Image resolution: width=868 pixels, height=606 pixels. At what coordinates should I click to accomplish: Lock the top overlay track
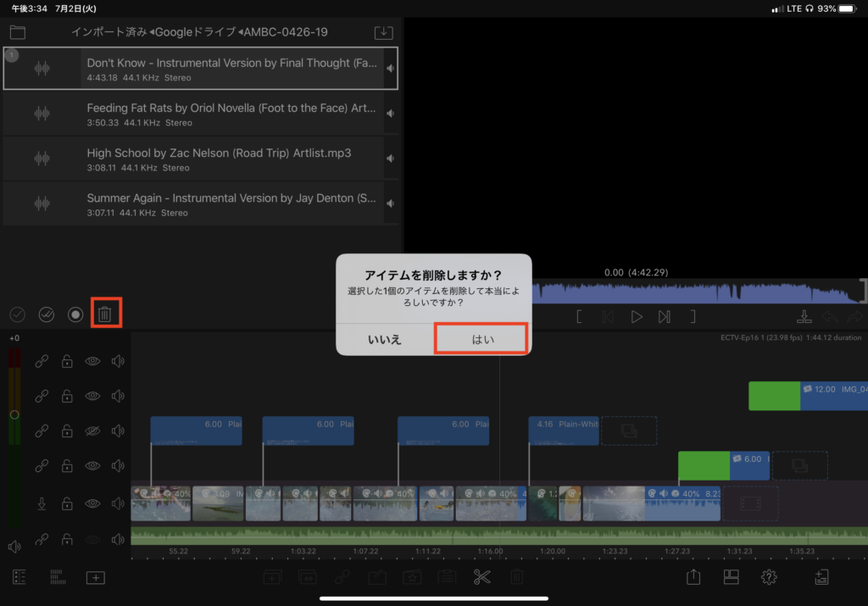click(x=67, y=361)
